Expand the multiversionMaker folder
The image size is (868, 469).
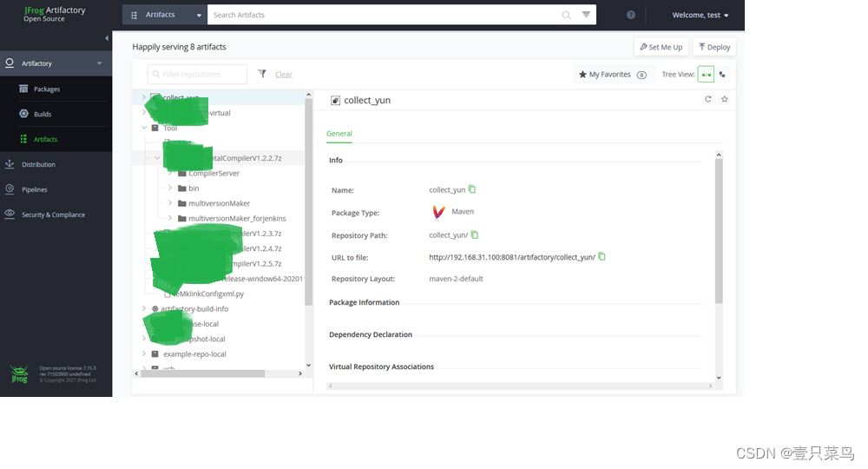pos(170,202)
